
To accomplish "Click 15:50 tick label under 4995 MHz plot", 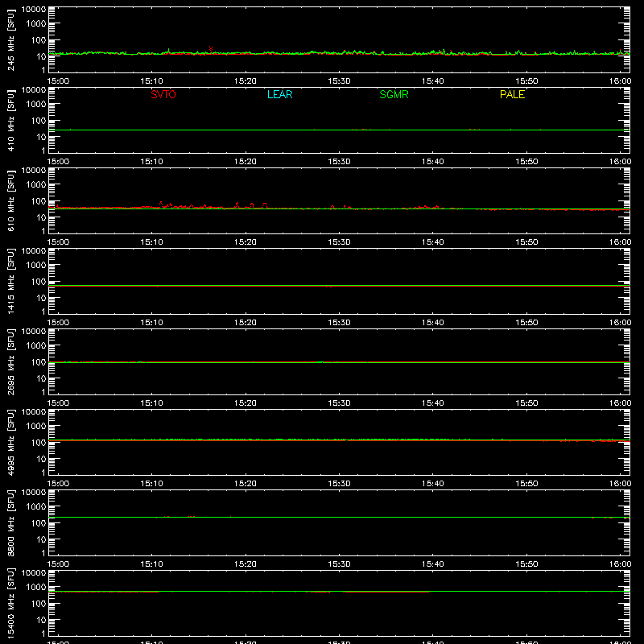I will coord(526,484).
